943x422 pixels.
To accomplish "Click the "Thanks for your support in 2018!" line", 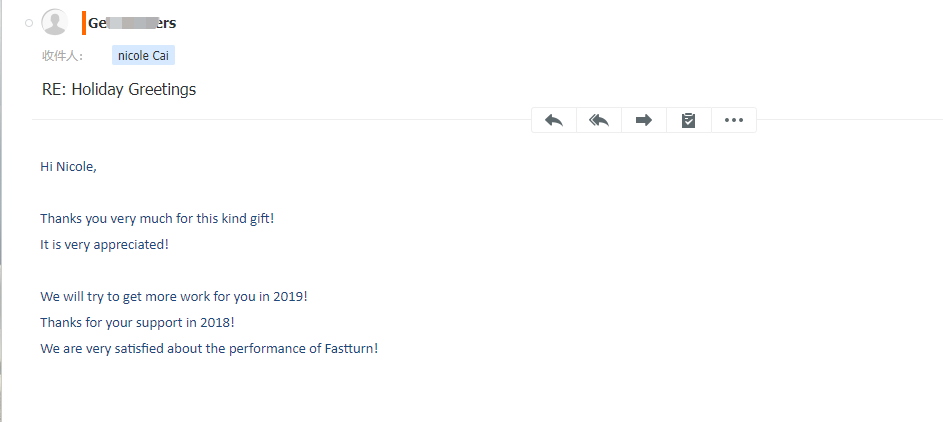I will [137, 323].
